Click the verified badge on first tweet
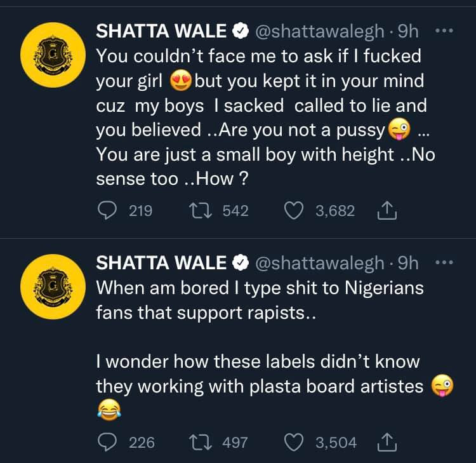Image resolution: width=476 pixels, height=463 pixels. [x=241, y=31]
